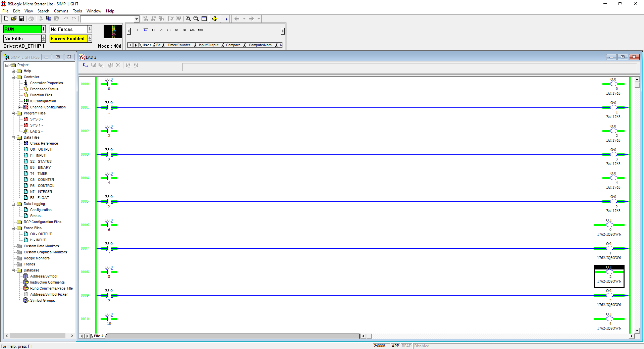The width and height of the screenshot is (644, 349).
Task: Insert examine-if-open contact icon
Action: 161,30
